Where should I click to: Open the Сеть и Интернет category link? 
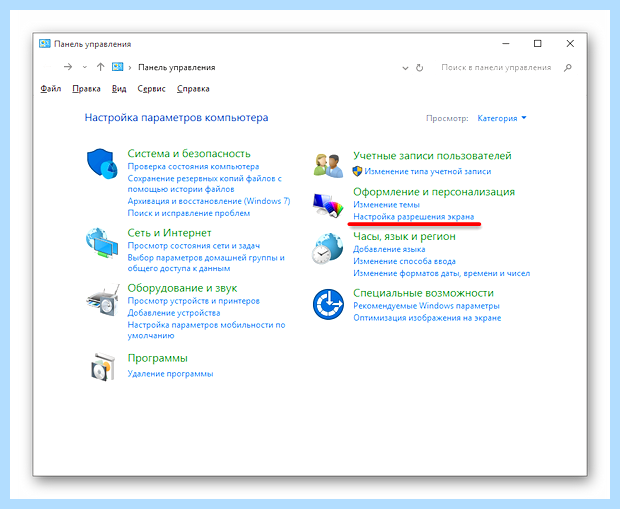(x=169, y=233)
